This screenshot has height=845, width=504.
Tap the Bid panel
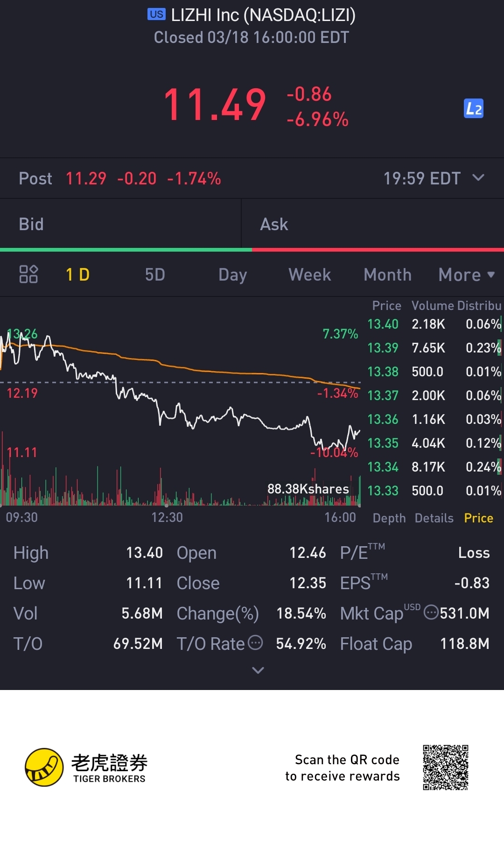120,224
